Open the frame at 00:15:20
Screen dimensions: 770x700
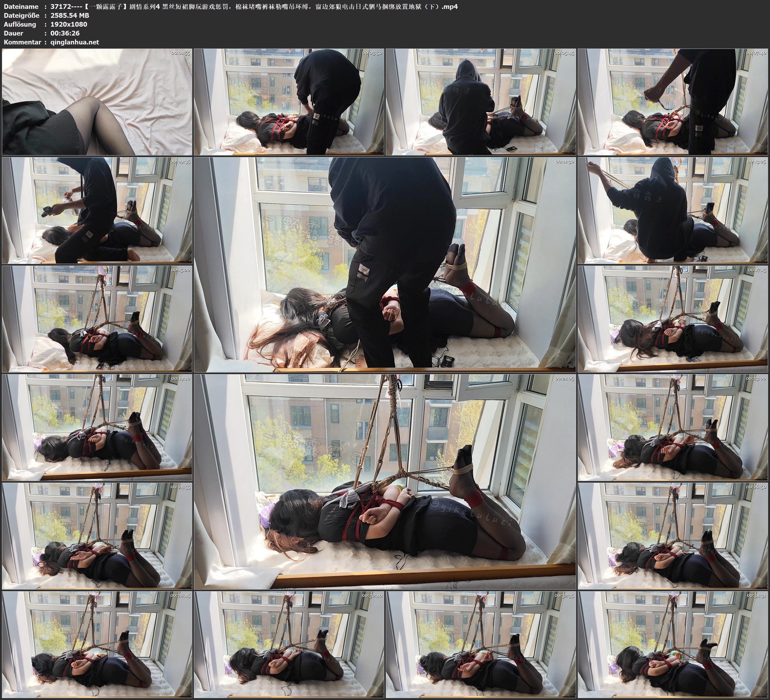coord(97,319)
